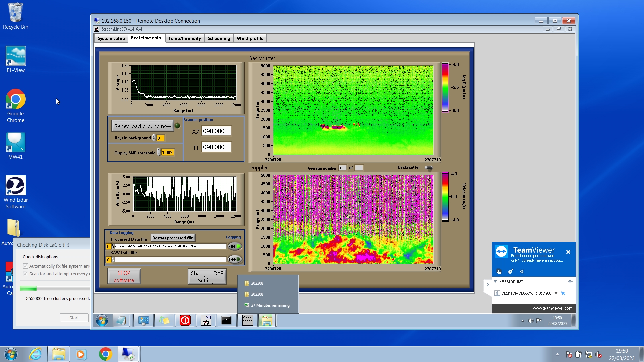644x362 pixels.
Task: Open TeamViewer session settings gear dropdown
Action: point(570,281)
